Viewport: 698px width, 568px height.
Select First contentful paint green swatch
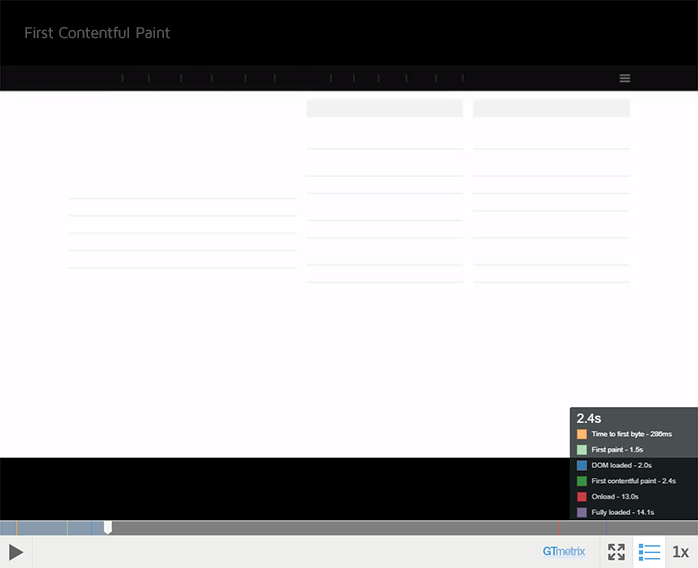[x=582, y=481]
